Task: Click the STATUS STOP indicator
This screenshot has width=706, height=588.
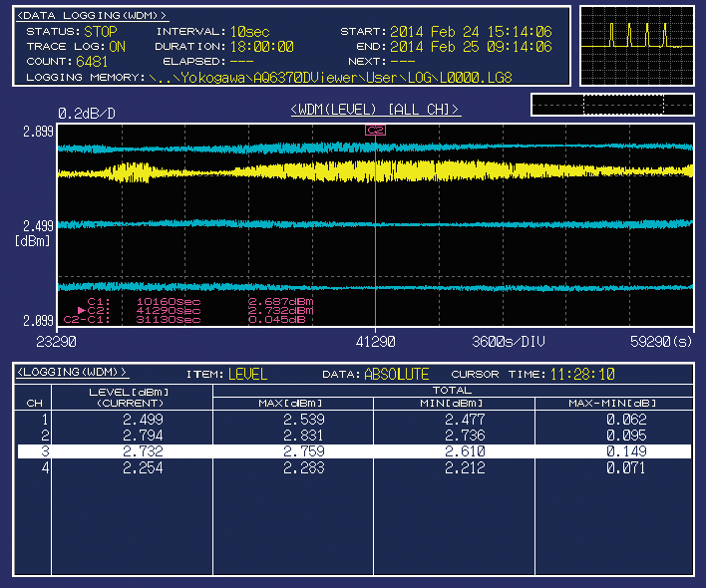Action: 101,32
